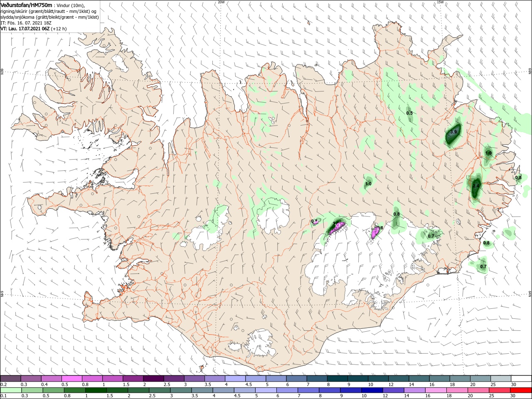Viewport: 532px width, 399px height.
Task: Click the 30 label in the rain legend
Action: click(x=514, y=396)
